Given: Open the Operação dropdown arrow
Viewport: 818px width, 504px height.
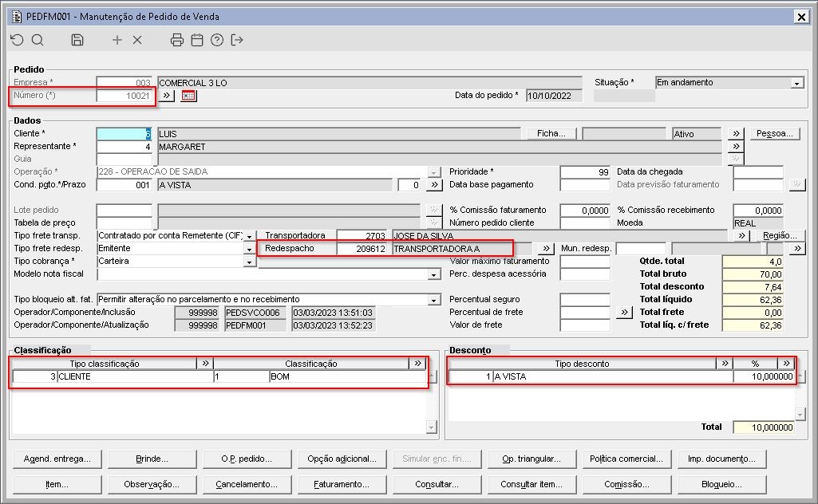Looking at the screenshot, I should [433, 172].
